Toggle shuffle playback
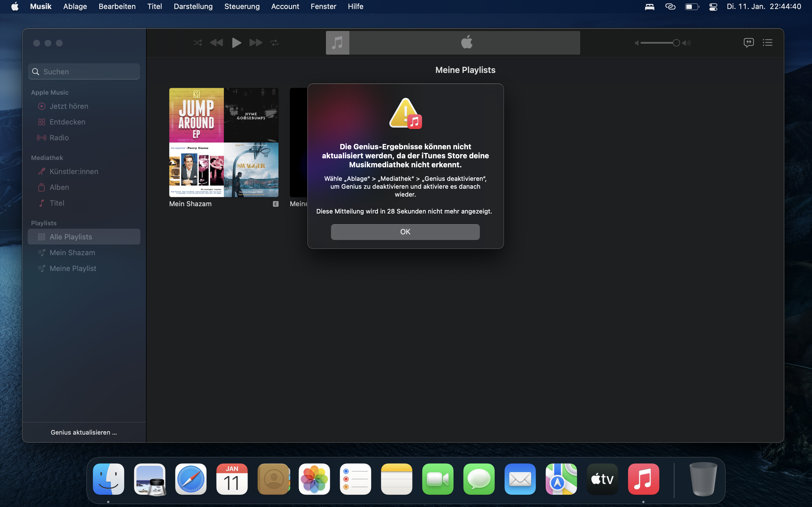Image resolution: width=812 pixels, height=507 pixels. (198, 43)
